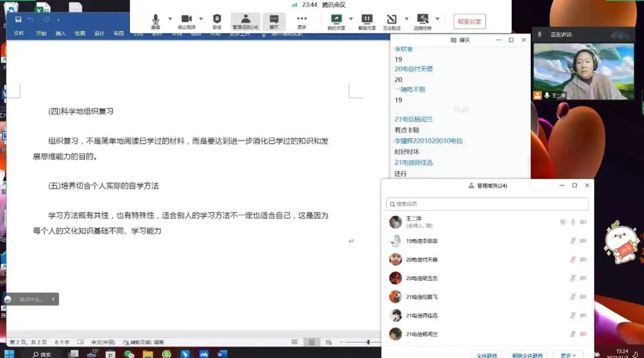Unmute 20电信胡玉杰 microphone

(x=573, y=278)
